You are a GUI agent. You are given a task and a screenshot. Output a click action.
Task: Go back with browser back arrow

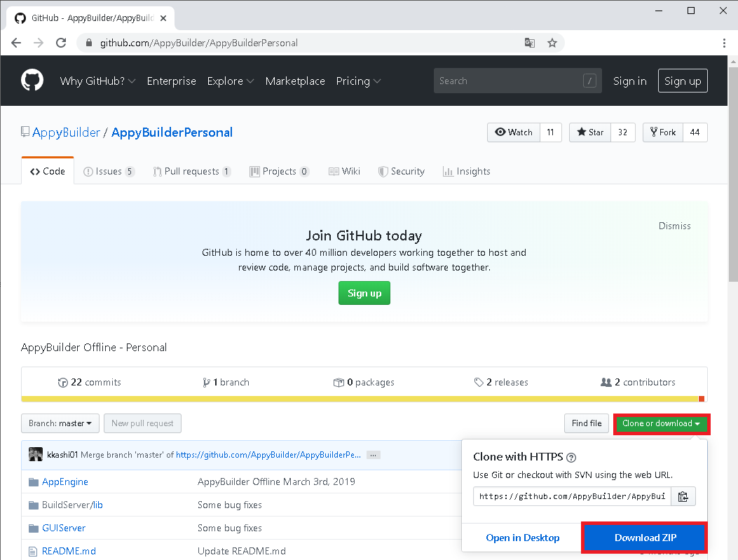point(16,43)
